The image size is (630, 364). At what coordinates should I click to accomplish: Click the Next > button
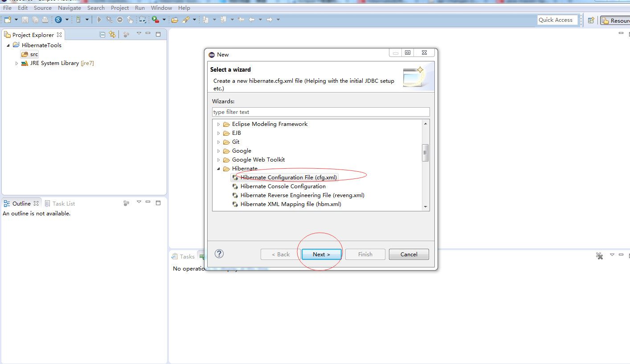point(321,255)
